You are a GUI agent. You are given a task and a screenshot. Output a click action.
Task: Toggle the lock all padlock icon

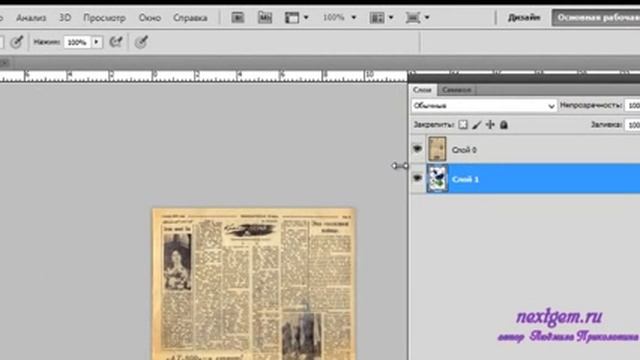point(504,124)
